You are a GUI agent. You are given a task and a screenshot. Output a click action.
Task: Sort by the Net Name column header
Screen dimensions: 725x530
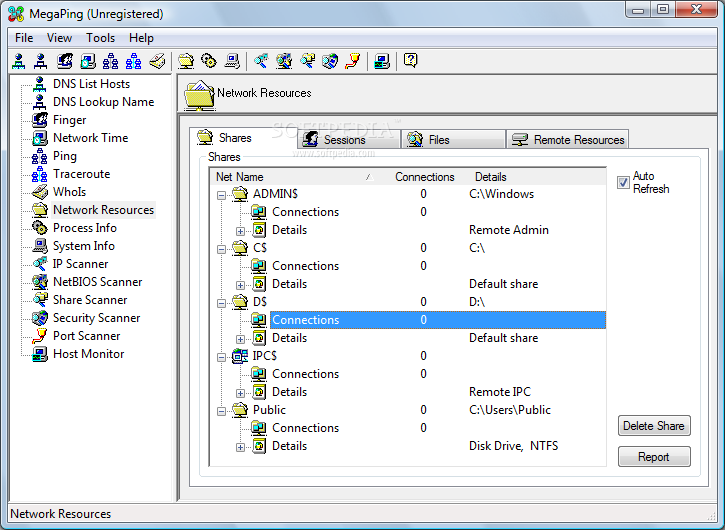295,177
